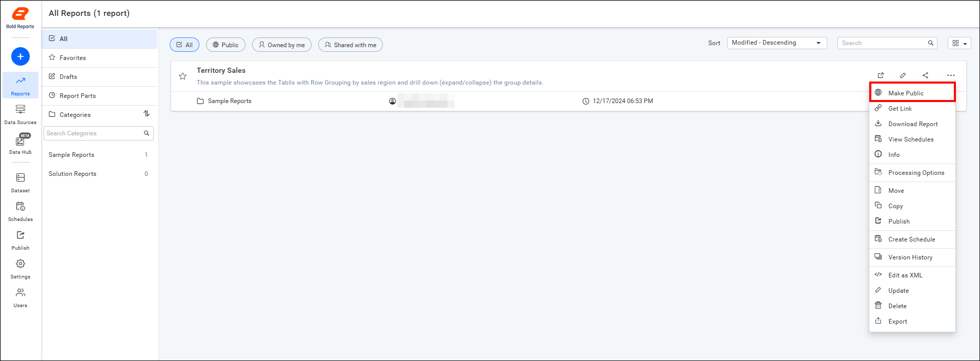Viewport: 980px width, 361px height.
Task: Click the three-dots more actions icon
Action: click(951, 75)
